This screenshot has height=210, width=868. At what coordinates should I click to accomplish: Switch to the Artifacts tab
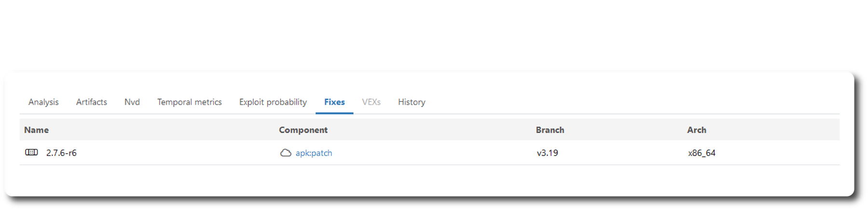click(x=92, y=102)
